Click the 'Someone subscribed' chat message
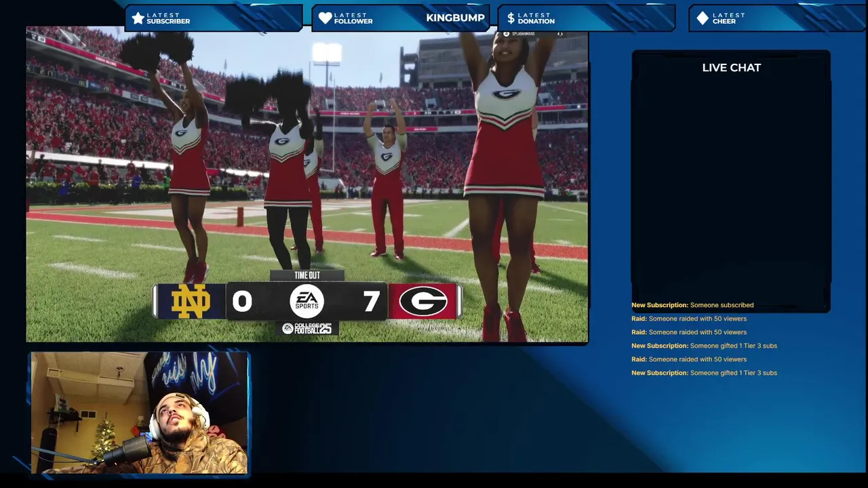 692,305
